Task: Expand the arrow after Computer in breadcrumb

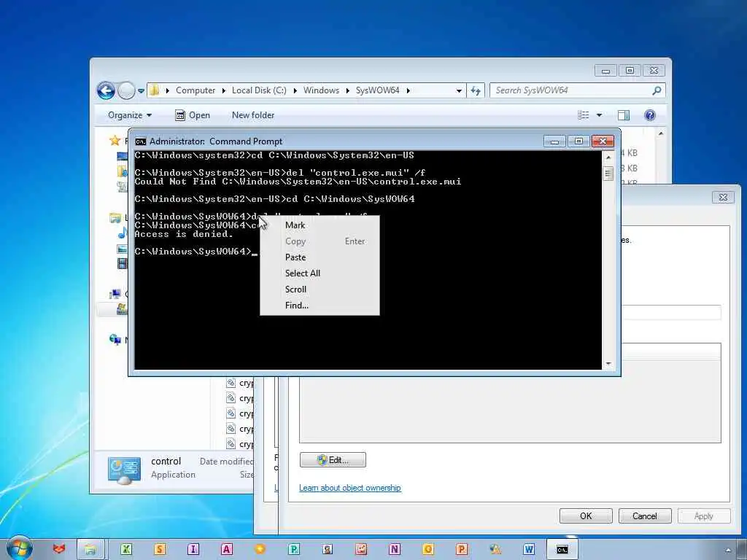Action: click(223, 90)
